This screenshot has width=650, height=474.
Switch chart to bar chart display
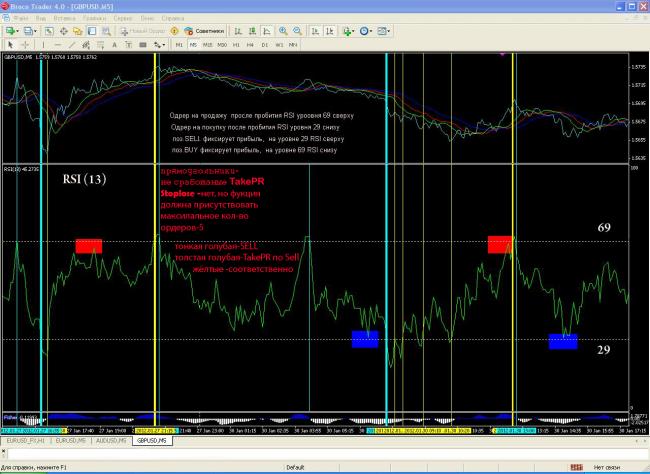(240, 31)
